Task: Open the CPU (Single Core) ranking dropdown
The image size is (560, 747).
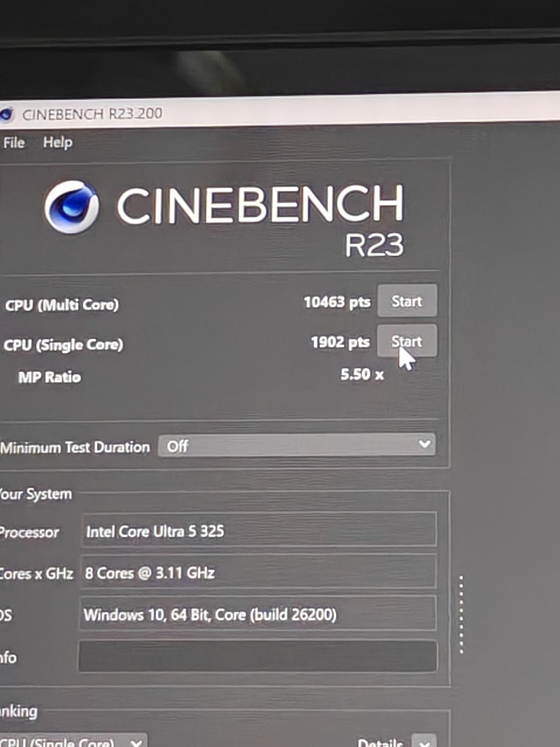Action: [73, 741]
